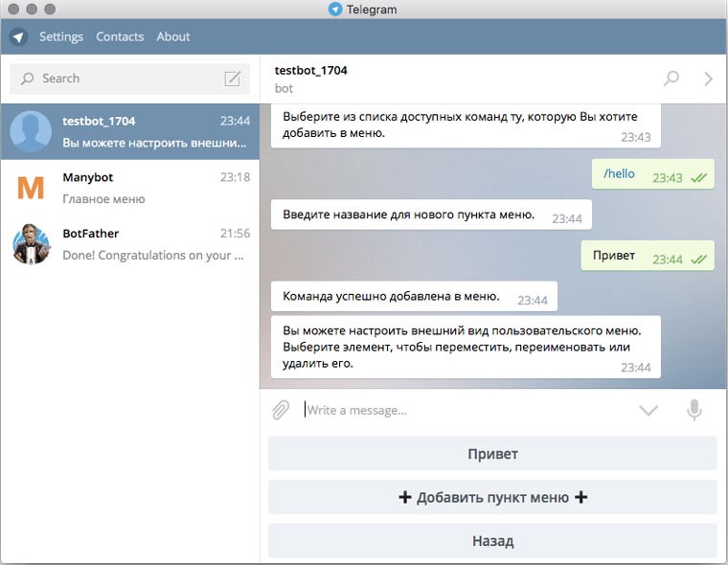
Task: Open the About menu item
Action: point(173,36)
